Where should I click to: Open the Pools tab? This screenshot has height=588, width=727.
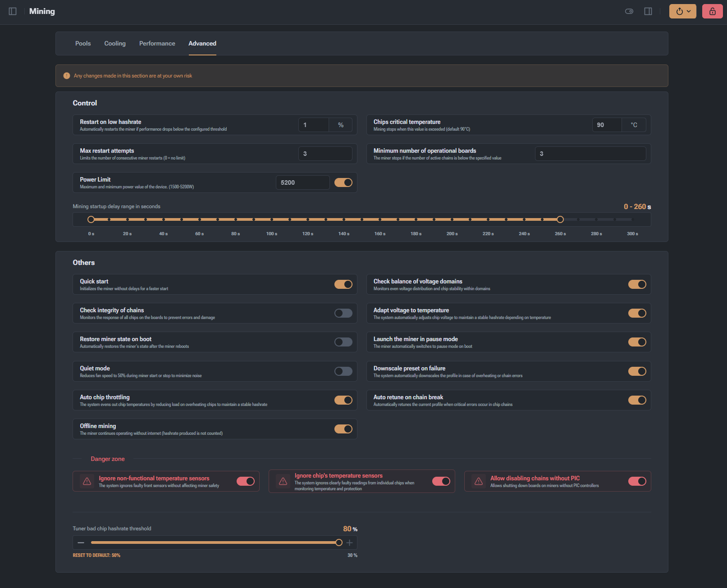83,43
